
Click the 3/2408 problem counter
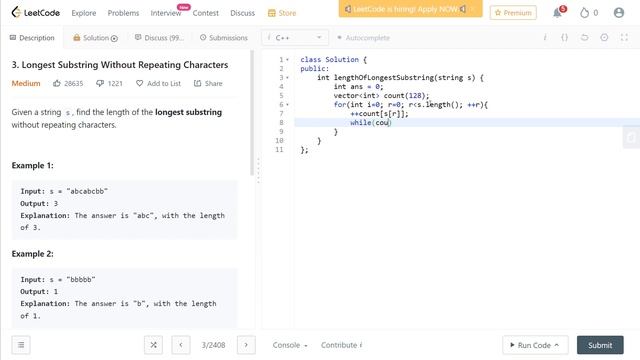tap(213, 345)
